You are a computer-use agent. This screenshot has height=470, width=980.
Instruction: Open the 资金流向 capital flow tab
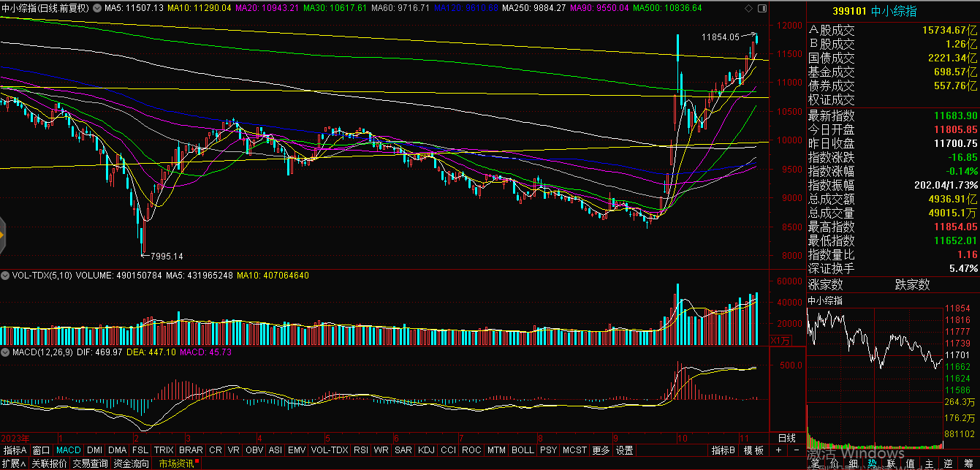pyautogui.click(x=132, y=463)
